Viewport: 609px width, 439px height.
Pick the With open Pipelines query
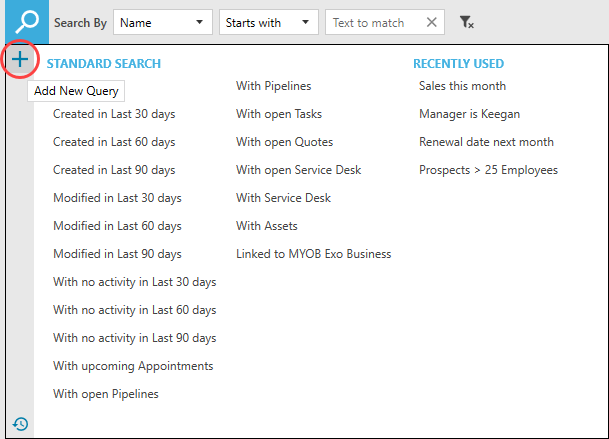click(x=106, y=394)
